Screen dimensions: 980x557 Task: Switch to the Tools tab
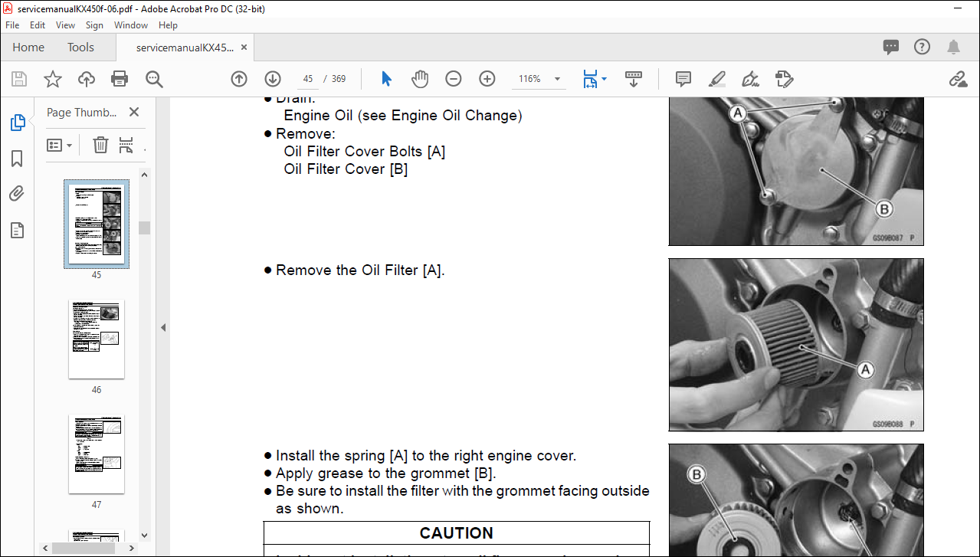[80, 48]
